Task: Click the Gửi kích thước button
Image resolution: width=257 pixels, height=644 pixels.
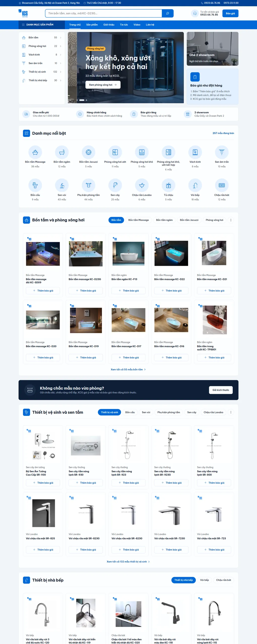Action: [x=221, y=390]
